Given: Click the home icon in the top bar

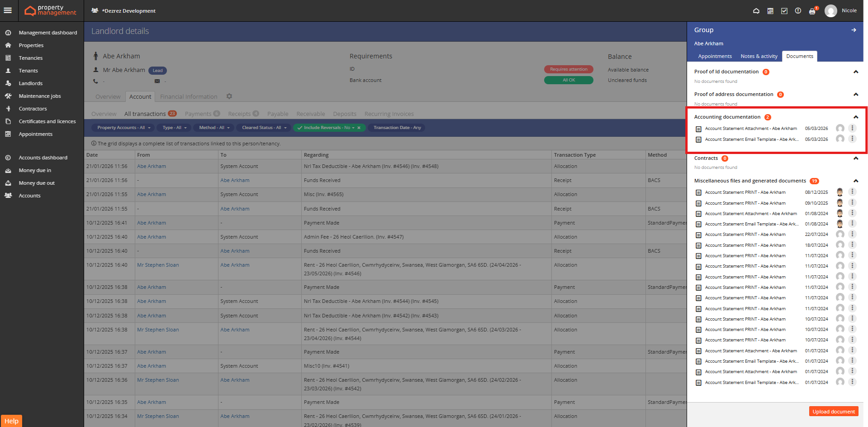Looking at the screenshot, I should tap(756, 11).
